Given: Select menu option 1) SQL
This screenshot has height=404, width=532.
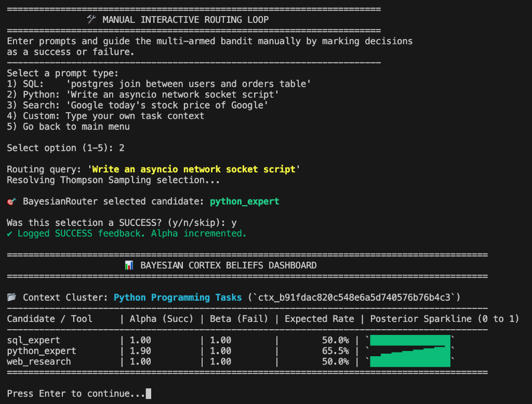Looking at the screenshot, I should coord(159,84).
